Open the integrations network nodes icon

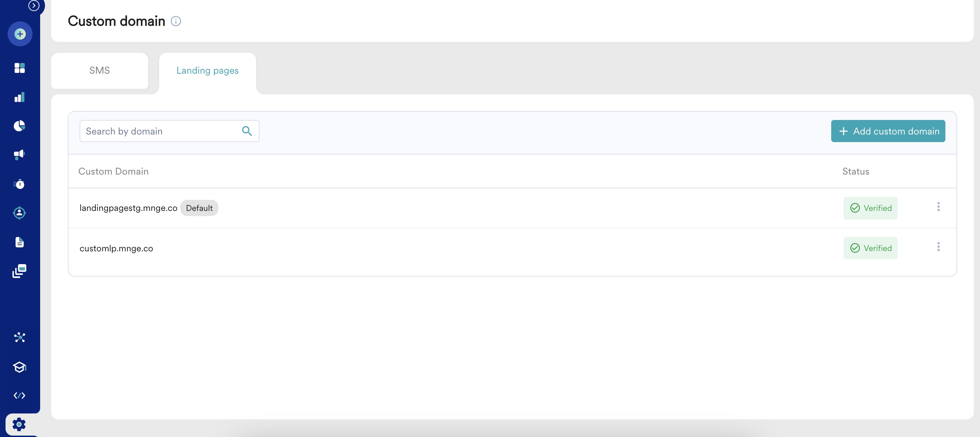[20, 337]
